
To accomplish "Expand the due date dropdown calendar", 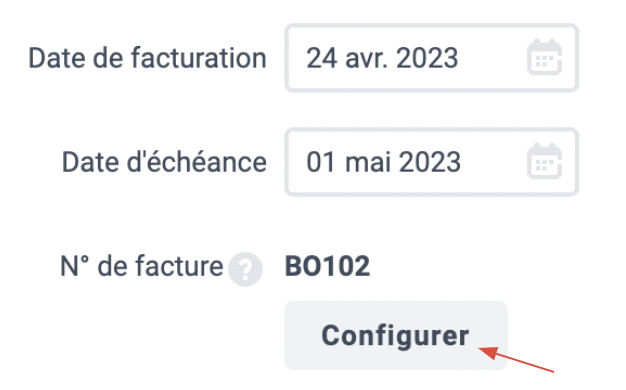I will tap(545, 161).
